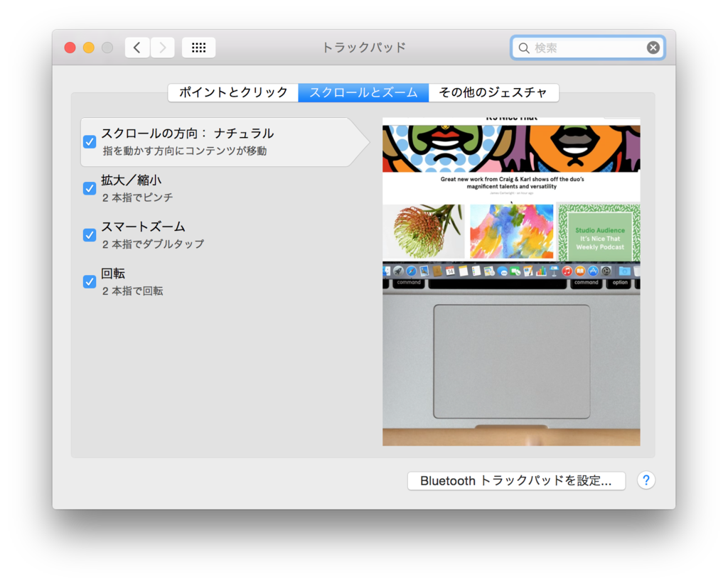
Task: Clear the search field with X icon
Action: coord(653,48)
